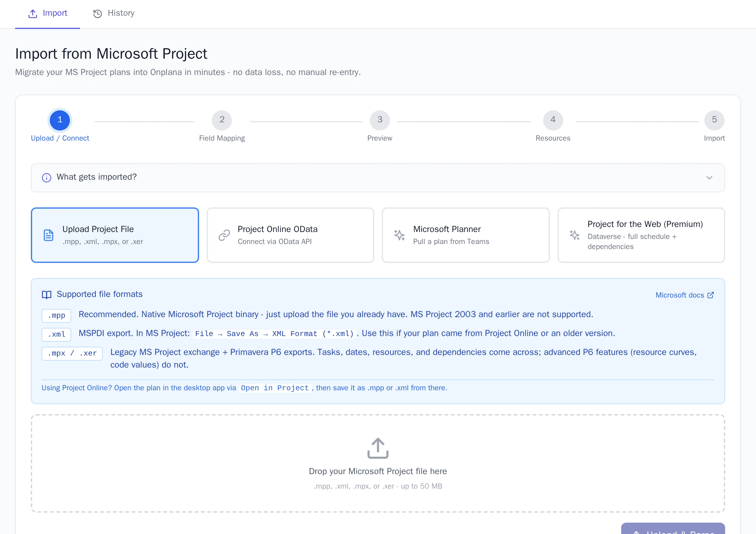The height and width of the screenshot is (534, 756).
Task: Click the Open in Project code text
Action: 275,388
